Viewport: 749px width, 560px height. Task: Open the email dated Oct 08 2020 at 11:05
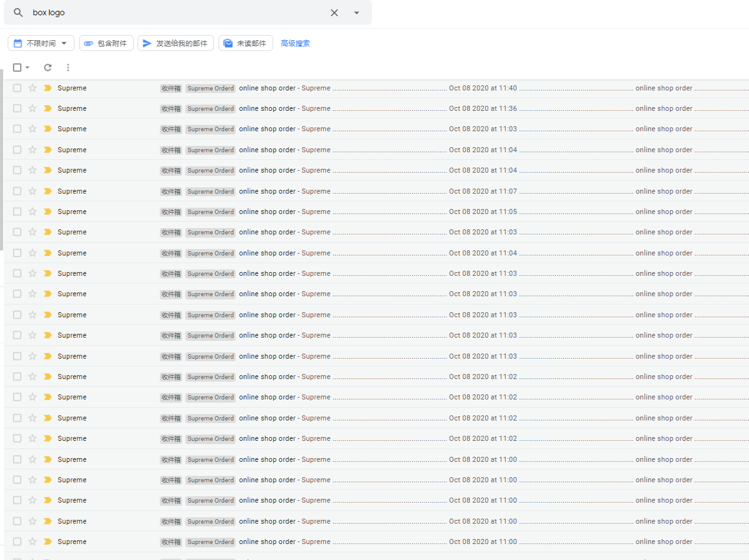point(376,212)
